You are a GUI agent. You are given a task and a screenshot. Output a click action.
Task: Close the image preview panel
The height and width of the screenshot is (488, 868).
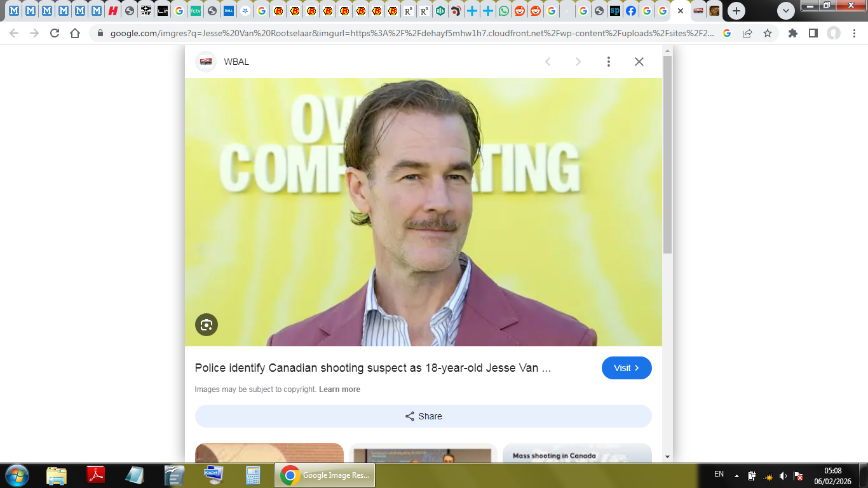(639, 62)
